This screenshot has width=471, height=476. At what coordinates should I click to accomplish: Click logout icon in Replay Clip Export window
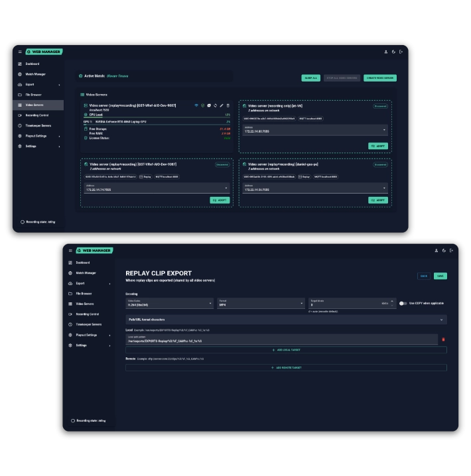(452, 251)
